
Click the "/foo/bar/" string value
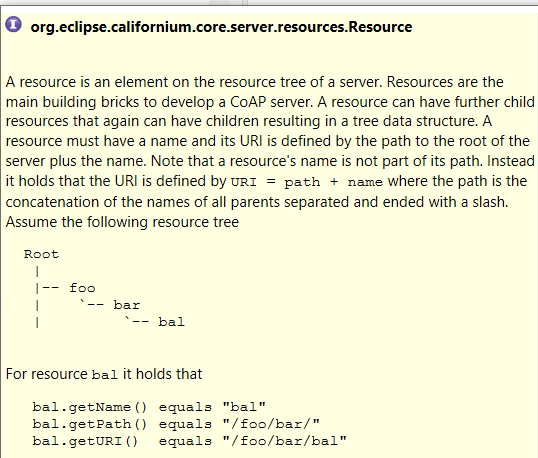tap(271, 424)
